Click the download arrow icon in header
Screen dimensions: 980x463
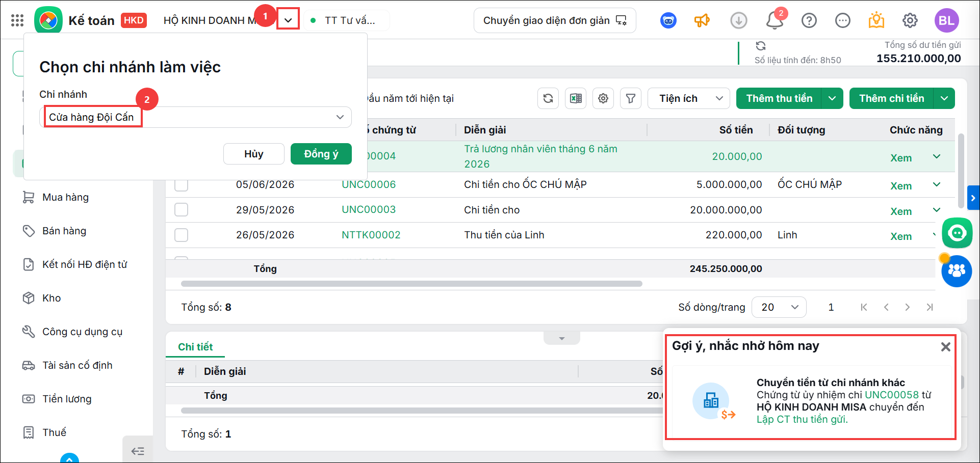coord(738,20)
